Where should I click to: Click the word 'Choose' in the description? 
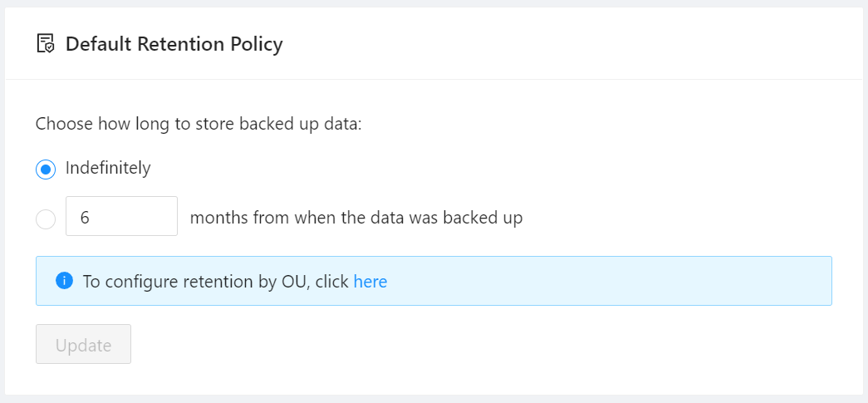coord(63,125)
